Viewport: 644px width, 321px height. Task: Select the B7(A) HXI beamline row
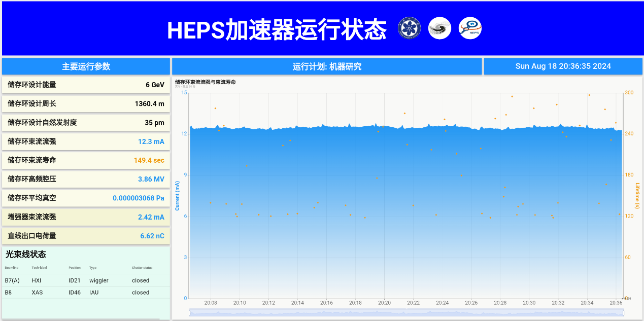[x=86, y=280]
